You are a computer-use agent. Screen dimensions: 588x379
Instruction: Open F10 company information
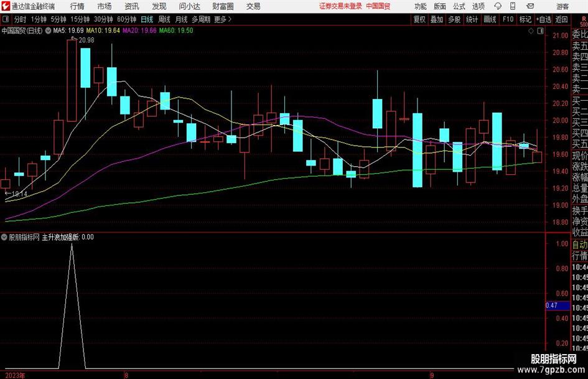(x=508, y=19)
